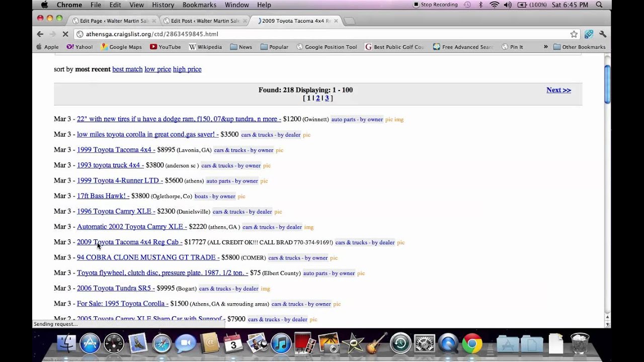Open the volume control in menu bar
The image size is (644, 362).
(508, 5)
